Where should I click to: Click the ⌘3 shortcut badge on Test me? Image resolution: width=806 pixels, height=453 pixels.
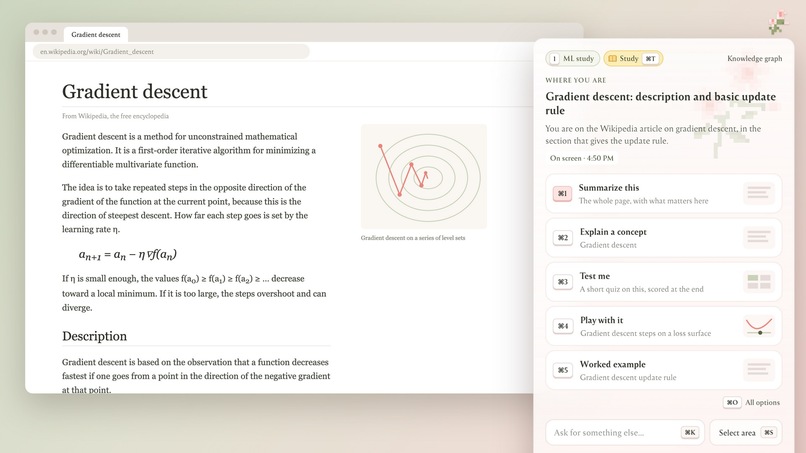[x=562, y=282]
